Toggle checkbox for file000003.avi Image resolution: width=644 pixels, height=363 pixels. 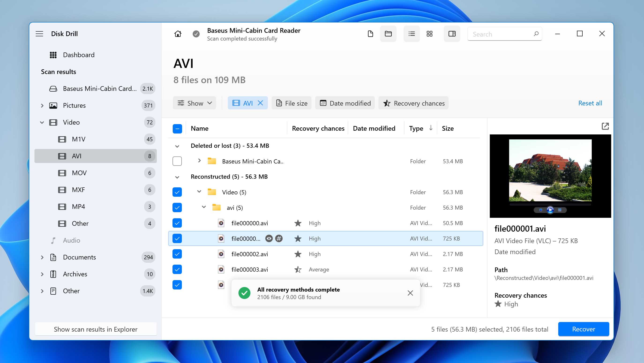(177, 269)
